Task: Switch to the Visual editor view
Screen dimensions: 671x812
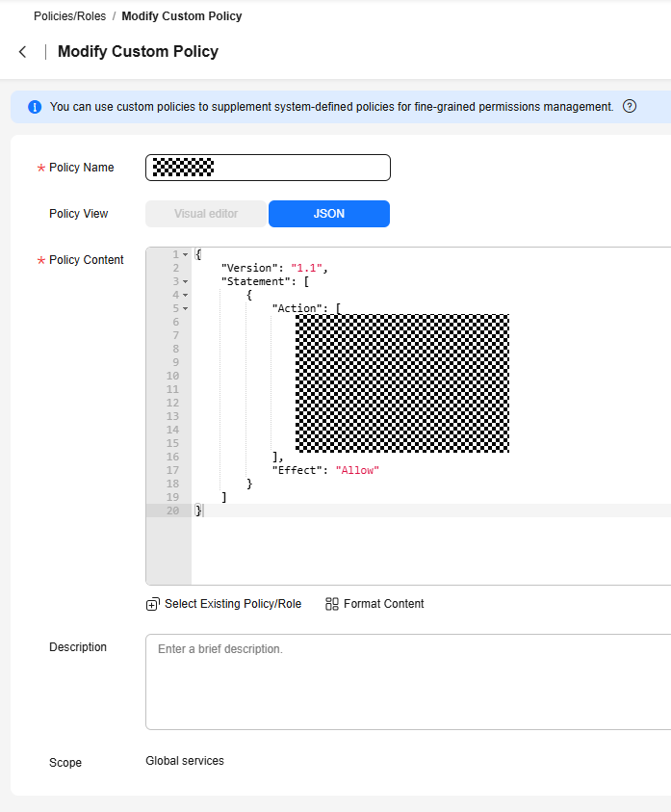Action: [x=206, y=214]
